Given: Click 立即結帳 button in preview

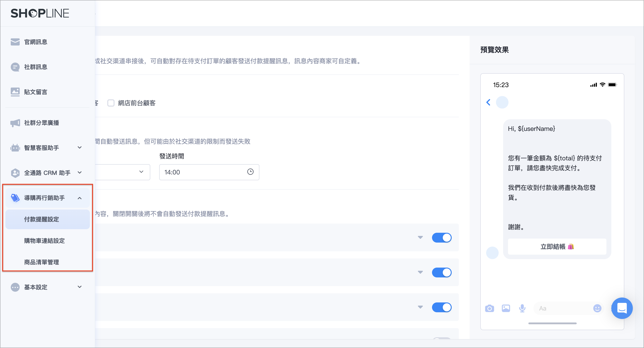Looking at the screenshot, I should (x=557, y=247).
